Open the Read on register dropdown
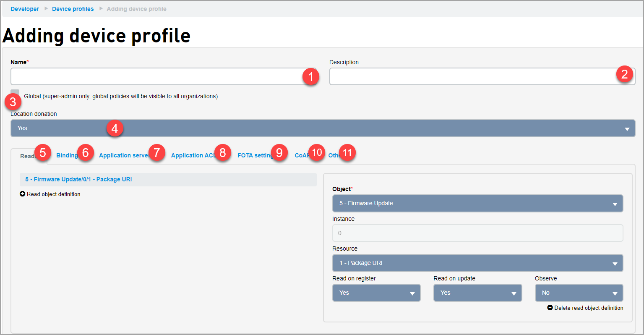The image size is (644, 335). tap(376, 293)
